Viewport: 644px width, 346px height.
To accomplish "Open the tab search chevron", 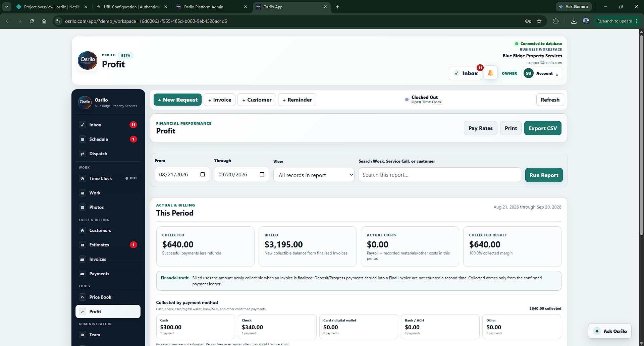I will click(x=7, y=7).
